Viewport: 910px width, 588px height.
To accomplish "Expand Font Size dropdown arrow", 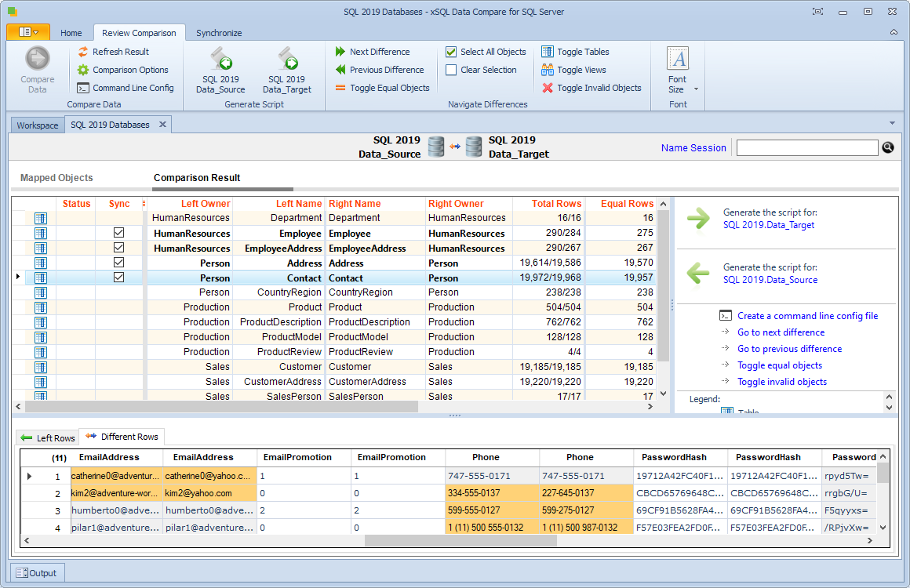I will pyautogui.click(x=696, y=89).
